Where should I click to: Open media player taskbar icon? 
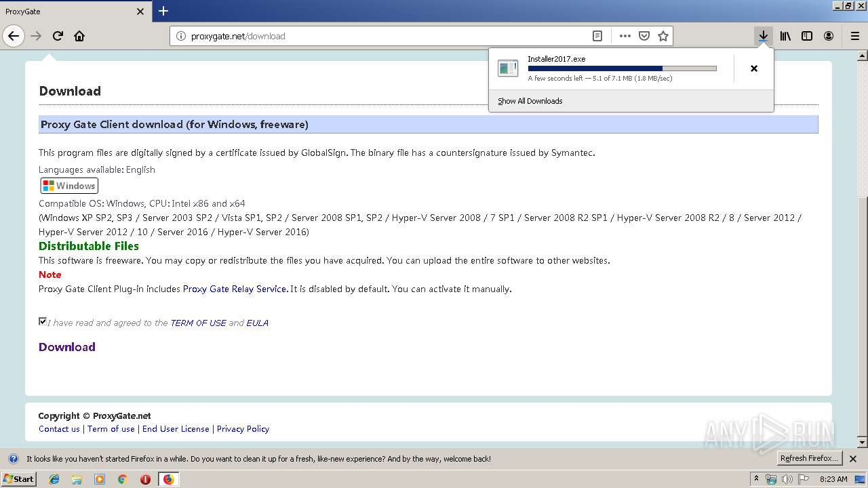[x=100, y=479]
